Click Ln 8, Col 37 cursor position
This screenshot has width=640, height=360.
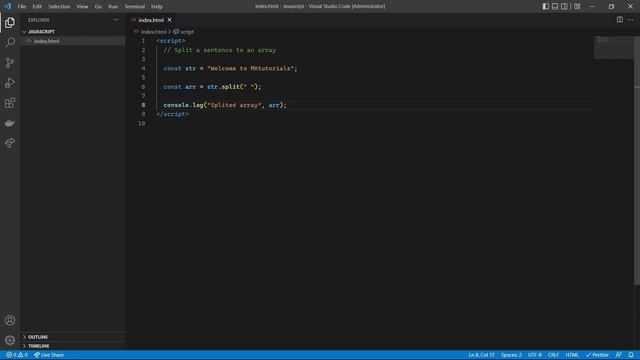click(481, 355)
